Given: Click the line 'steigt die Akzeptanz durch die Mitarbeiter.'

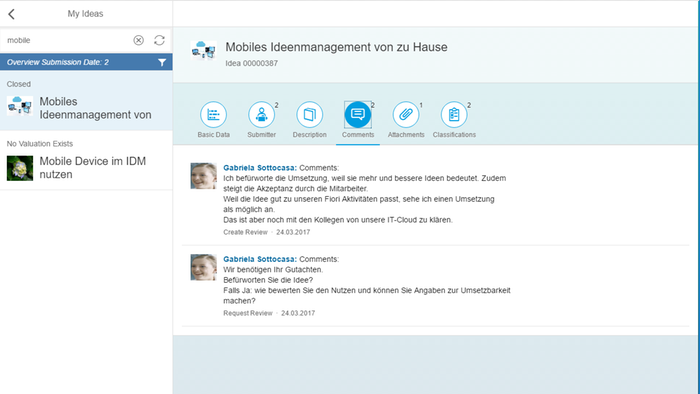Looking at the screenshot, I should [x=296, y=189].
